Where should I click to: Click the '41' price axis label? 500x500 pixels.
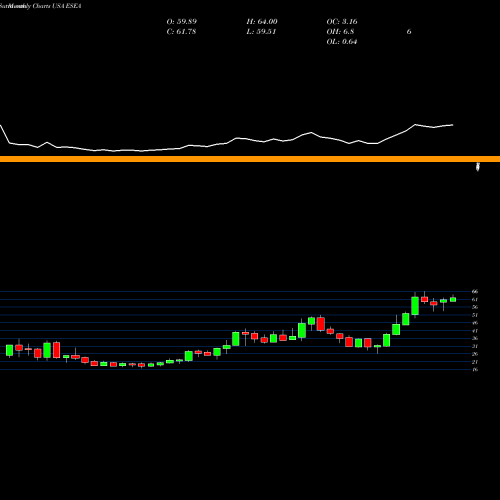475,331
